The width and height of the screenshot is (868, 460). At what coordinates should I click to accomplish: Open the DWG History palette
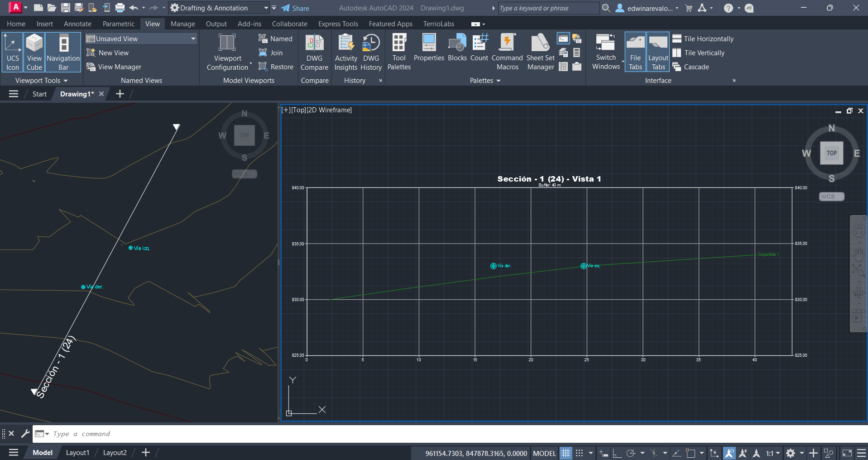pos(371,52)
